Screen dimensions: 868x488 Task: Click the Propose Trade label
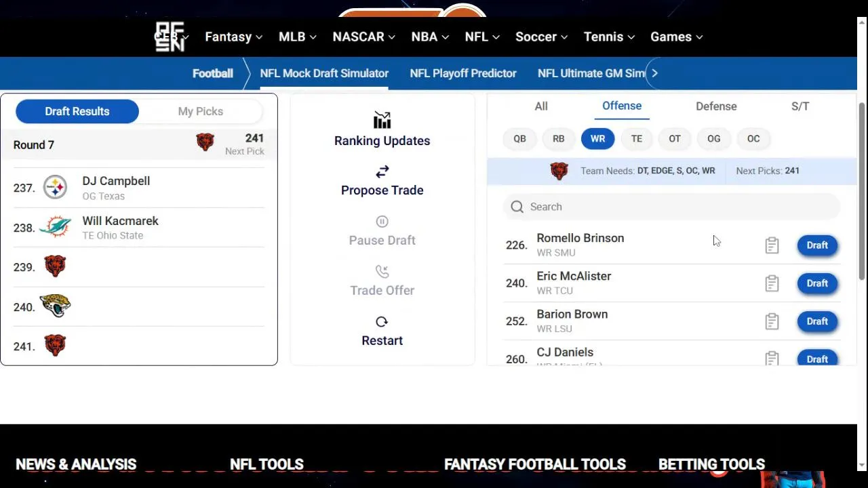[382, 190]
